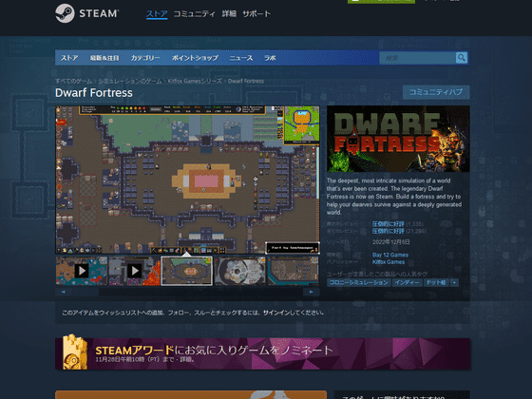The image size is (532, 399).
Task: Open the ニュース store tab
Action: (x=241, y=58)
